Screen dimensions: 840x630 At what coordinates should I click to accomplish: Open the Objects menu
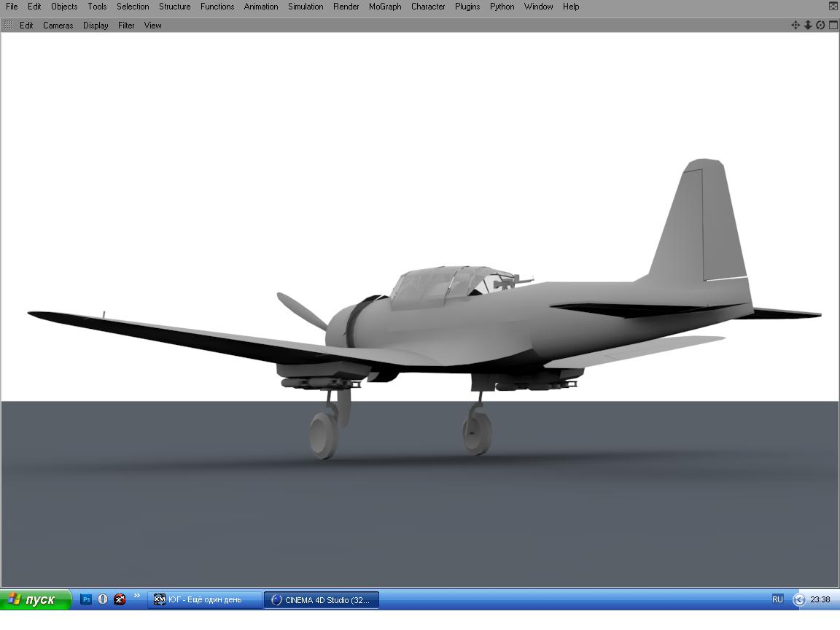pyautogui.click(x=64, y=7)
